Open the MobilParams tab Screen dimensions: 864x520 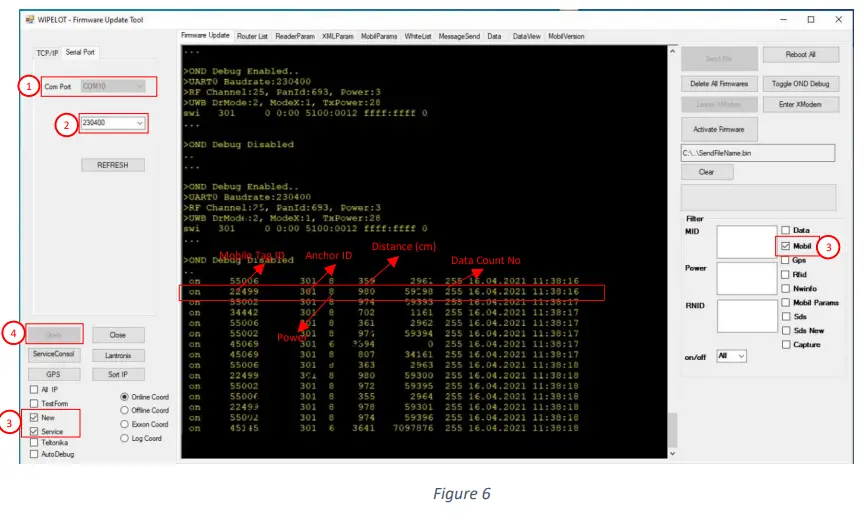tap(379, 36)
